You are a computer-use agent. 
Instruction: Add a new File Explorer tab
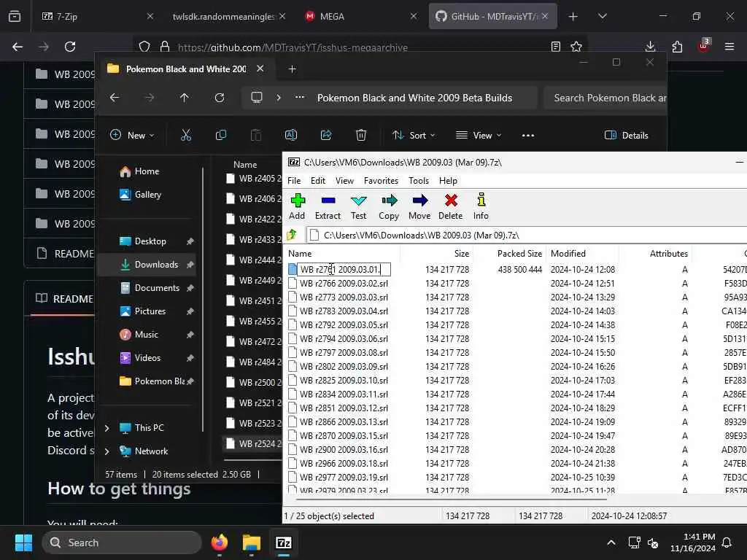(x=292, y=69)
